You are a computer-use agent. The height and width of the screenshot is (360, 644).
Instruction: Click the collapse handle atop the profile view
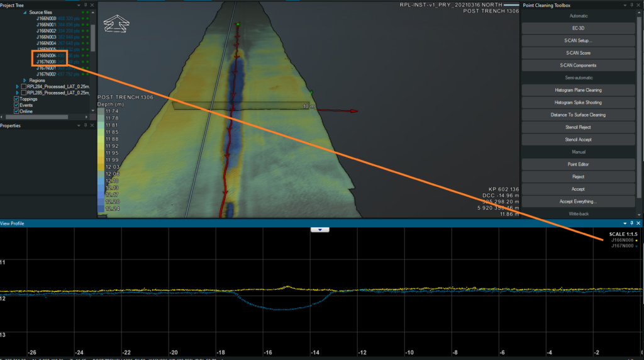click(x=320, y=230)
